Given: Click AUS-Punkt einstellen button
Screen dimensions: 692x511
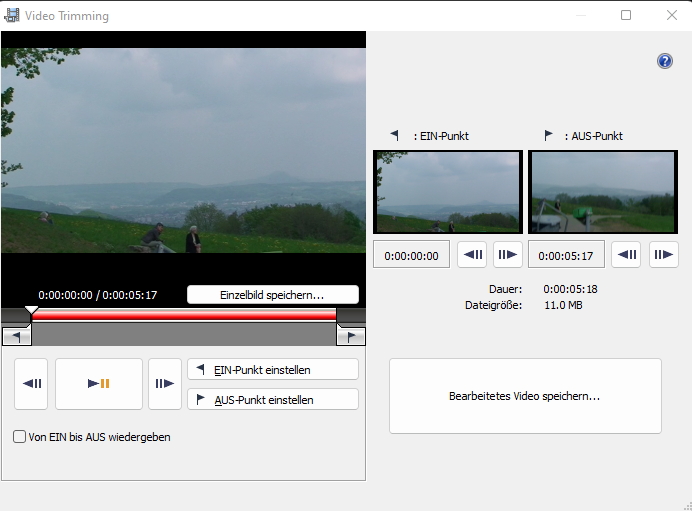Looking at the screenshot, I should (x=273, y=399).
